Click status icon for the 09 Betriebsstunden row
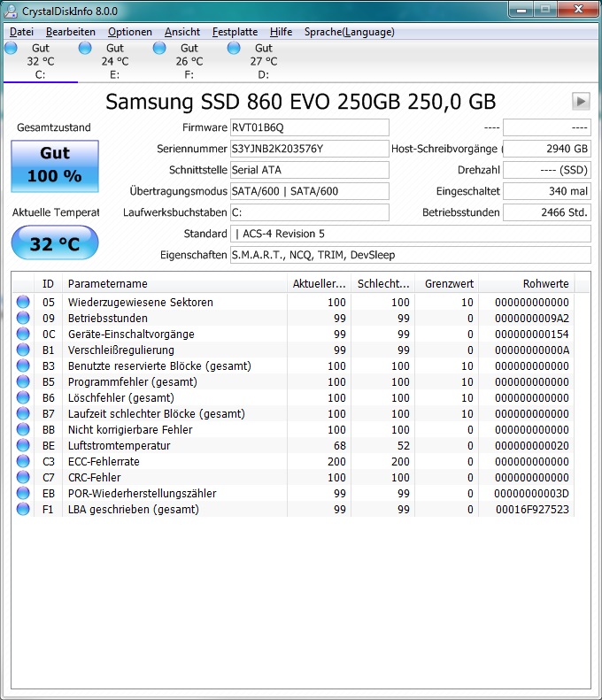The height and width of the screenshot is (700, 602). 23,319
